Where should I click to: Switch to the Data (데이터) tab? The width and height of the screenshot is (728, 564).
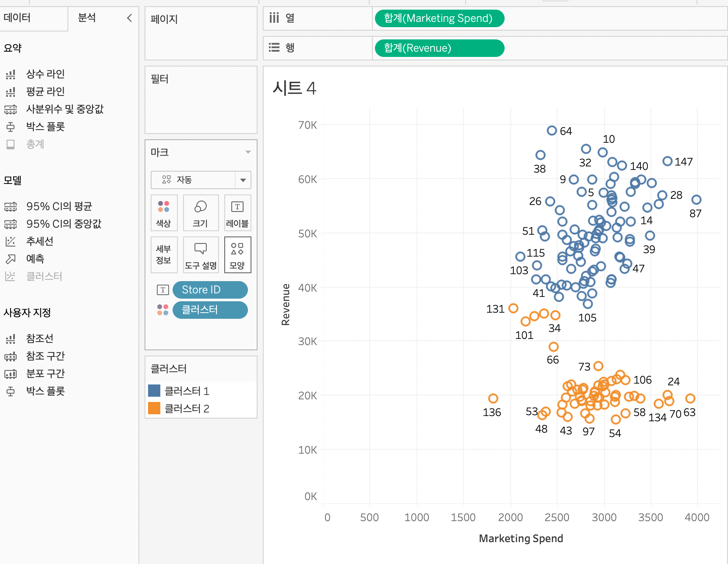click(x=18, y=18)
